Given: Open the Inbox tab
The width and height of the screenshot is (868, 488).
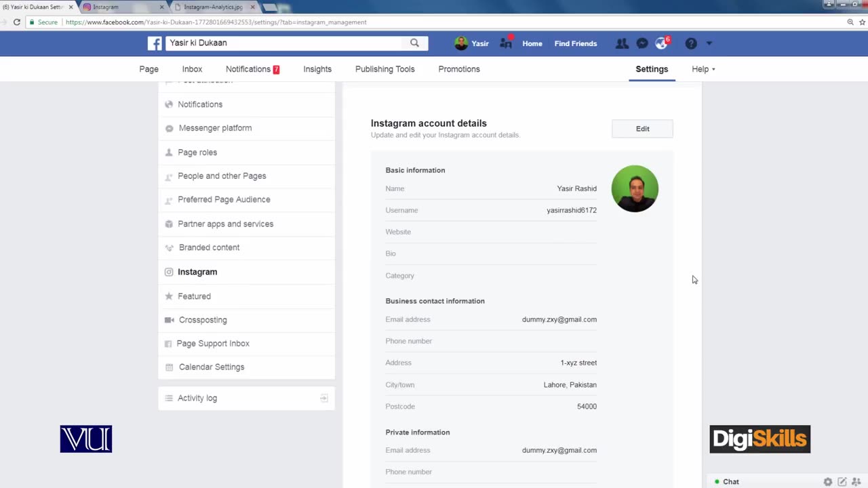Looking at the screenshot, I should (192, 69).
